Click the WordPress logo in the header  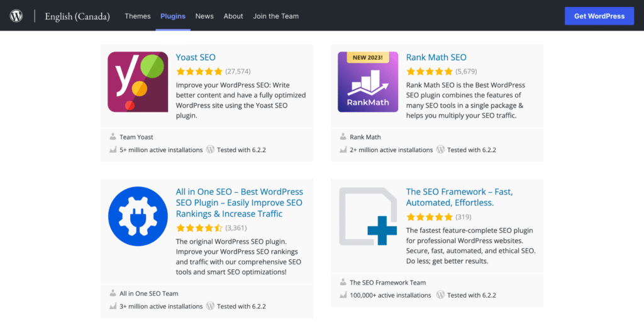[16, 16]
